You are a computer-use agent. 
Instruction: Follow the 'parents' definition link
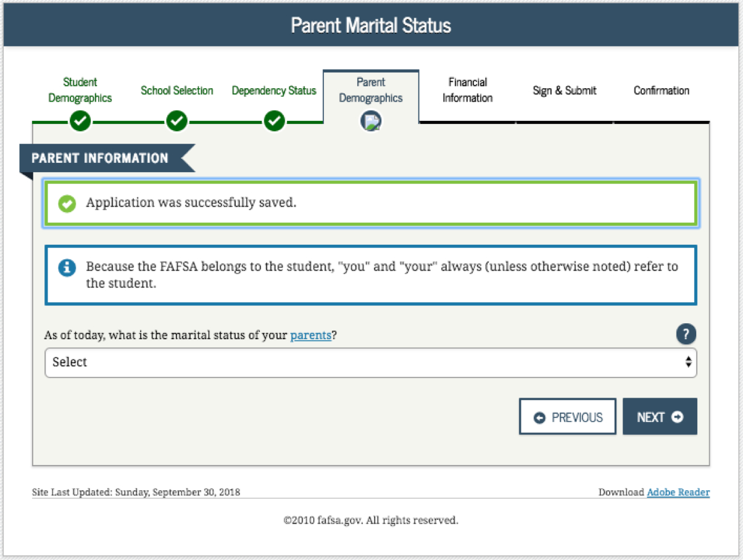311,336
